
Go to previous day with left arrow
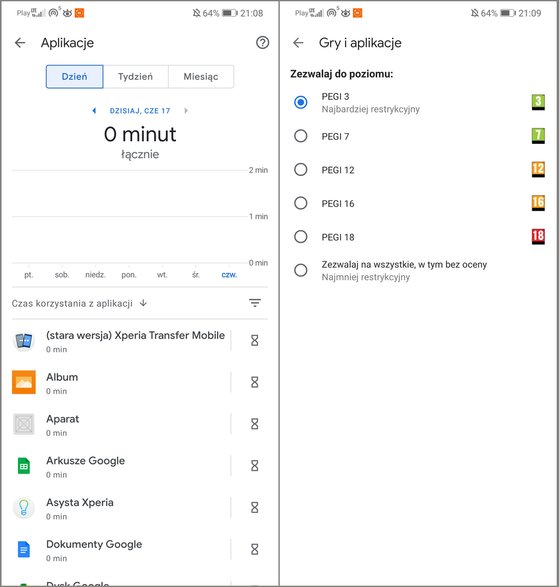[94, 110]
